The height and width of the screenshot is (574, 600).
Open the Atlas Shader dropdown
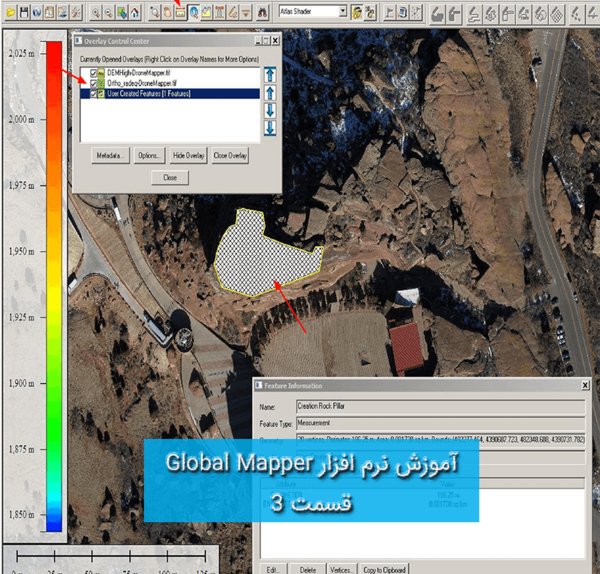[343, 11]
